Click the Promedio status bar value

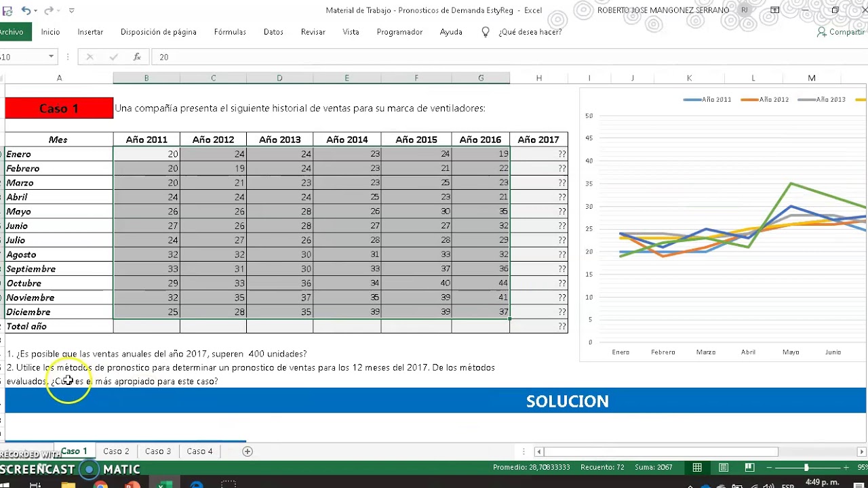(532, 468)
